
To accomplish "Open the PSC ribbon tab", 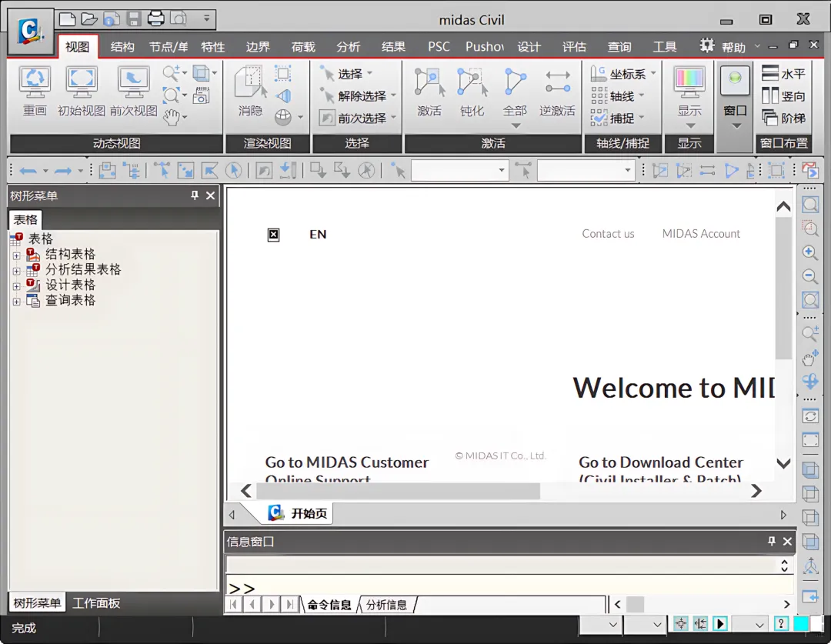I will tap(439, 47).
